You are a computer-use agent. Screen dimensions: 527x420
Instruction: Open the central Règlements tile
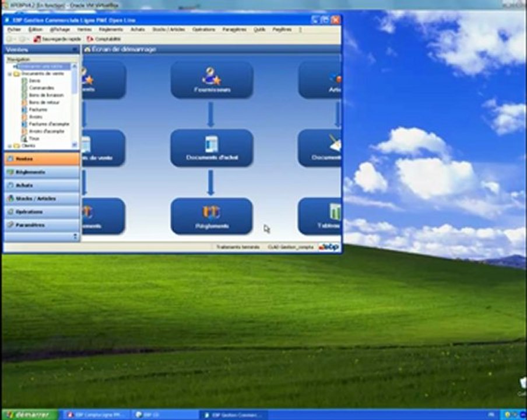(x=212, y=216)
